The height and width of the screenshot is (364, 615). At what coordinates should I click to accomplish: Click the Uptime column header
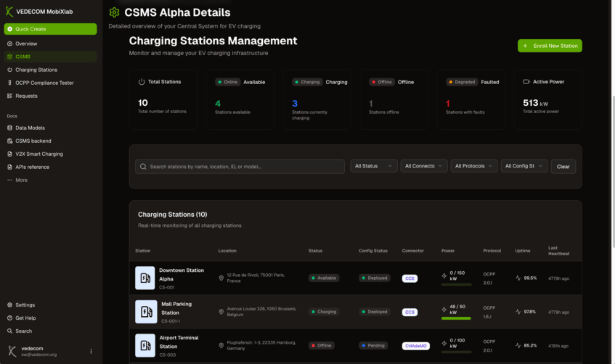pos(523,251)
